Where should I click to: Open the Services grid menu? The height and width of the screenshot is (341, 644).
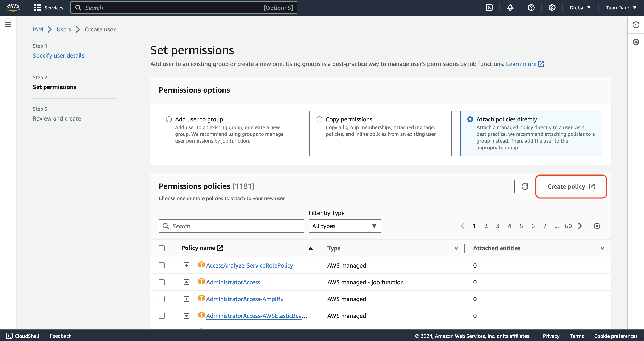(x=49, y=8)
